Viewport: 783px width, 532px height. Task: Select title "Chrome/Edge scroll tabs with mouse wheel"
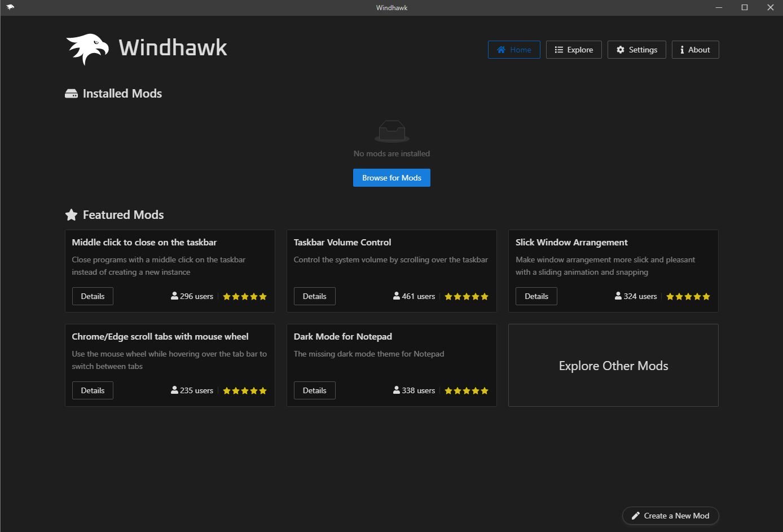click(x=160, y=337)
